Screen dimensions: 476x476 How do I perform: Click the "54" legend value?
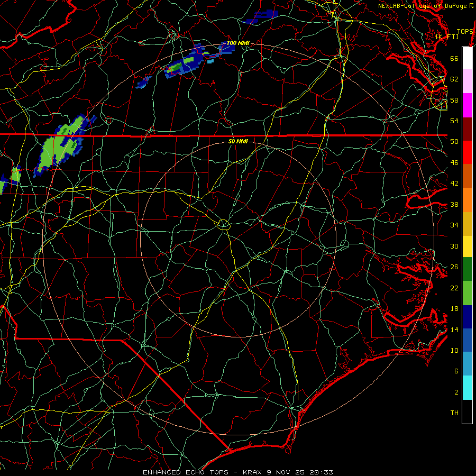(x=454, y=121)
